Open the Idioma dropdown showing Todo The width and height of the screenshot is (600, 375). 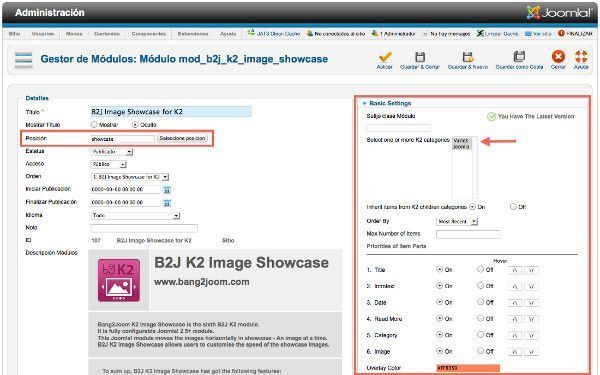135,216
